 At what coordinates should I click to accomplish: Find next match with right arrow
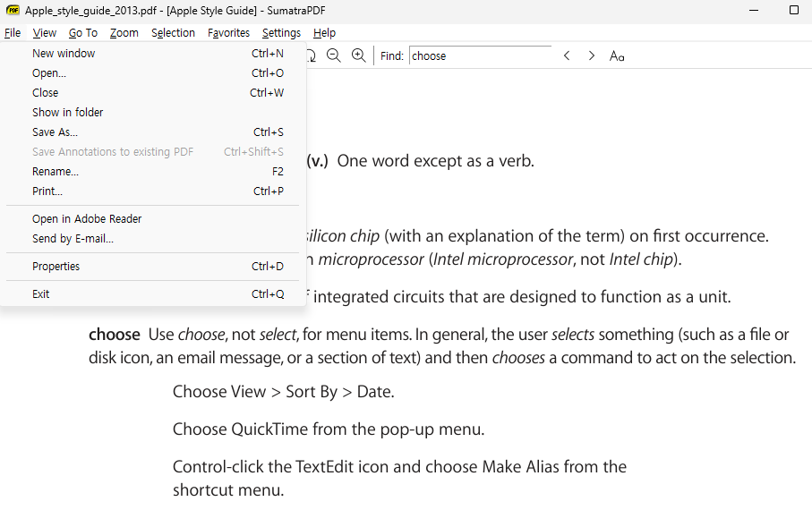coord(592,55)
